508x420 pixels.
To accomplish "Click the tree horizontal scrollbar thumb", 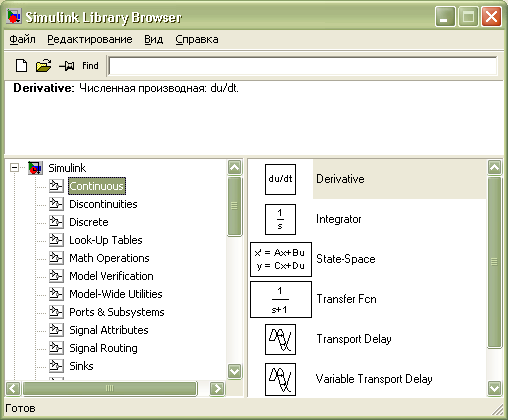I will tap(110, 388).
